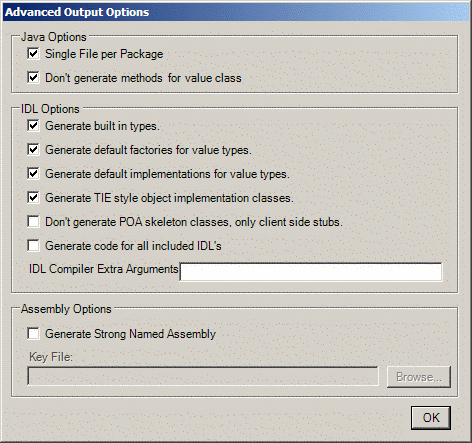This screenshot has height=443, width=472.
Task: Click the Browse... button
Action: click(419, 377)
